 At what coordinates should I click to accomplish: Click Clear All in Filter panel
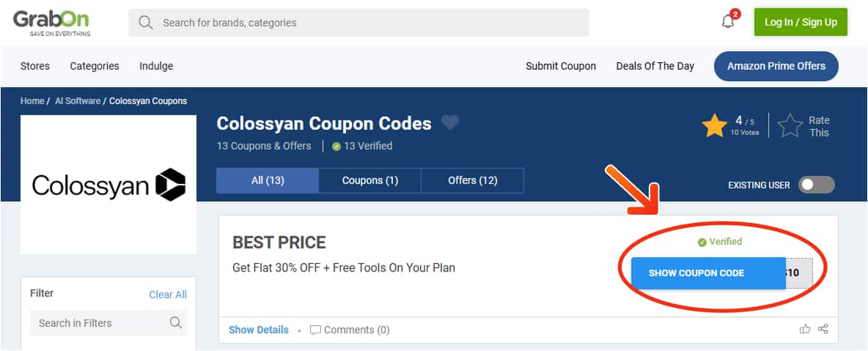coord(168,295)
